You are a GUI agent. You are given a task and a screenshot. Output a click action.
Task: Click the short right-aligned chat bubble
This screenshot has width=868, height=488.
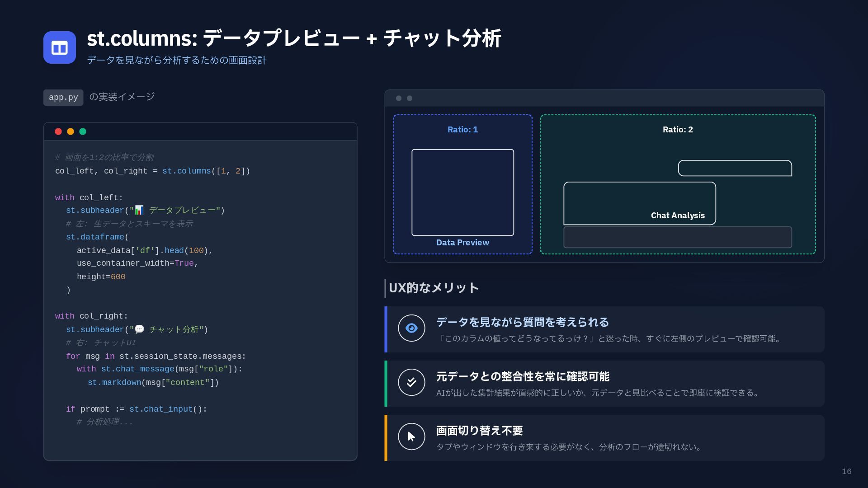click(x=735, y=168)
